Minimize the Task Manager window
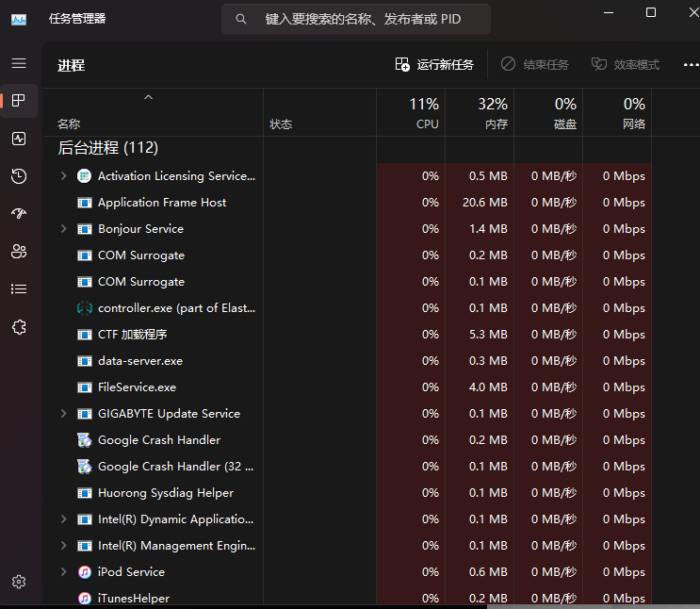 (609, 12)
